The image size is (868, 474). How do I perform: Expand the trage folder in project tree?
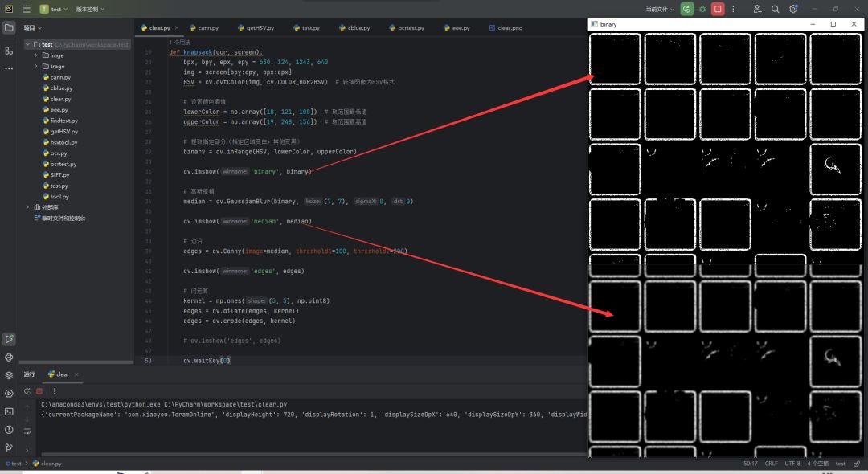[x=36, y=67]
